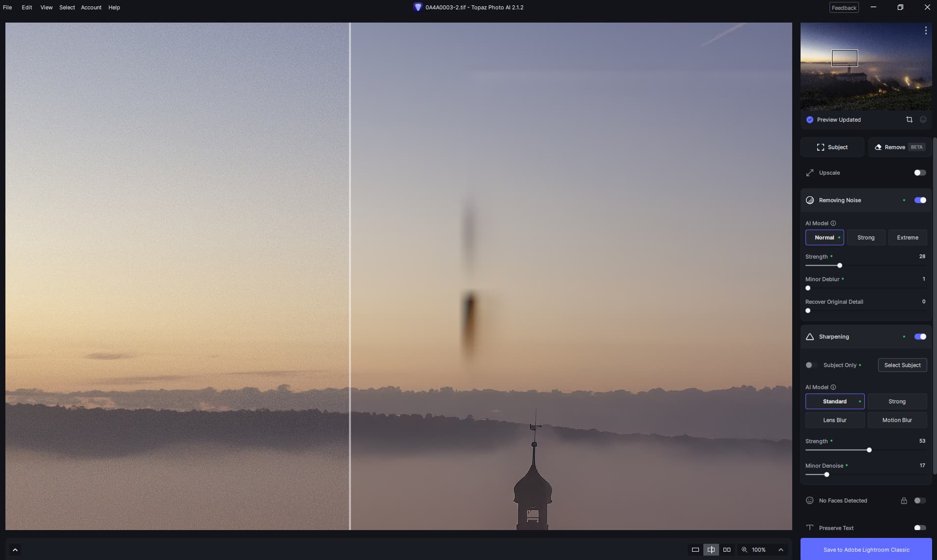Screen dimensions: 937x560
Task: Disable the Removing Noise toggle
Action: 920,200
